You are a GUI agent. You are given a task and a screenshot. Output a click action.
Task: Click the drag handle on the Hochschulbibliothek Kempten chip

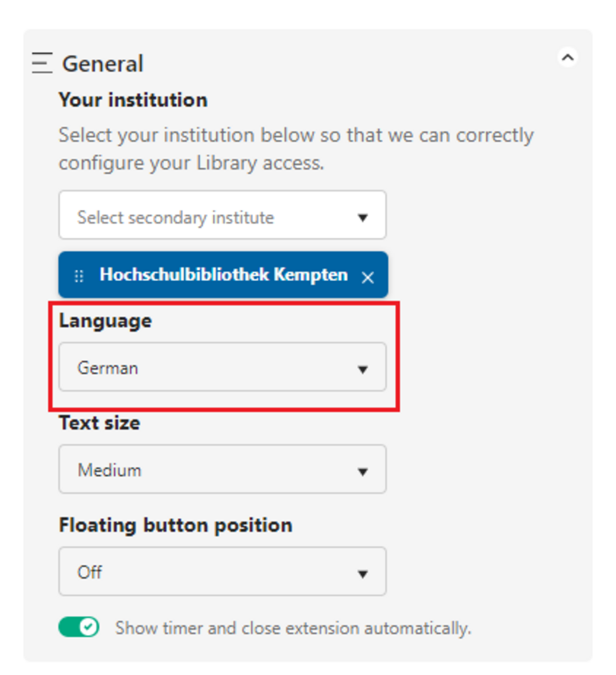[78, 276]
